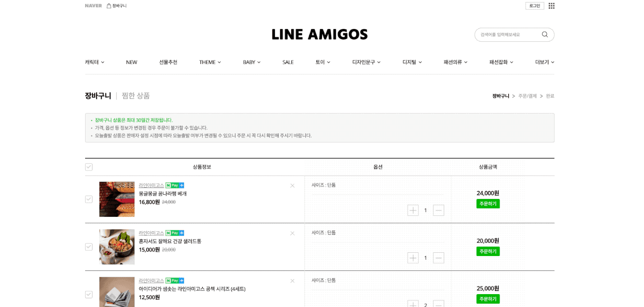The image size is (644, 307).
Task: Uncheck the pillow product checkbox
Action: tap(89, 199)
